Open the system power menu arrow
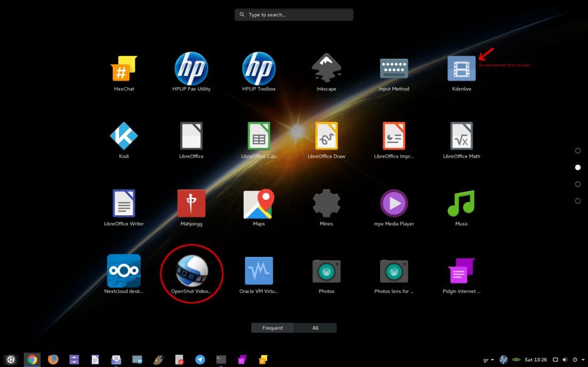 coord(582,360)
